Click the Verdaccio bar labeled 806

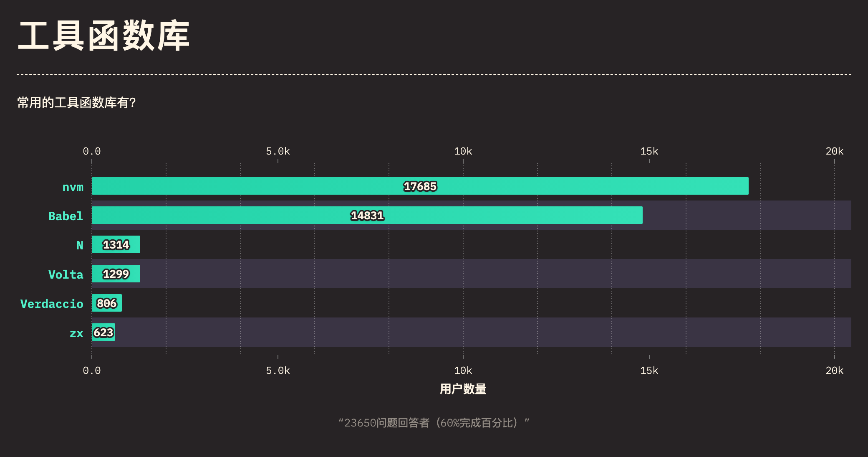click(107, 303)
